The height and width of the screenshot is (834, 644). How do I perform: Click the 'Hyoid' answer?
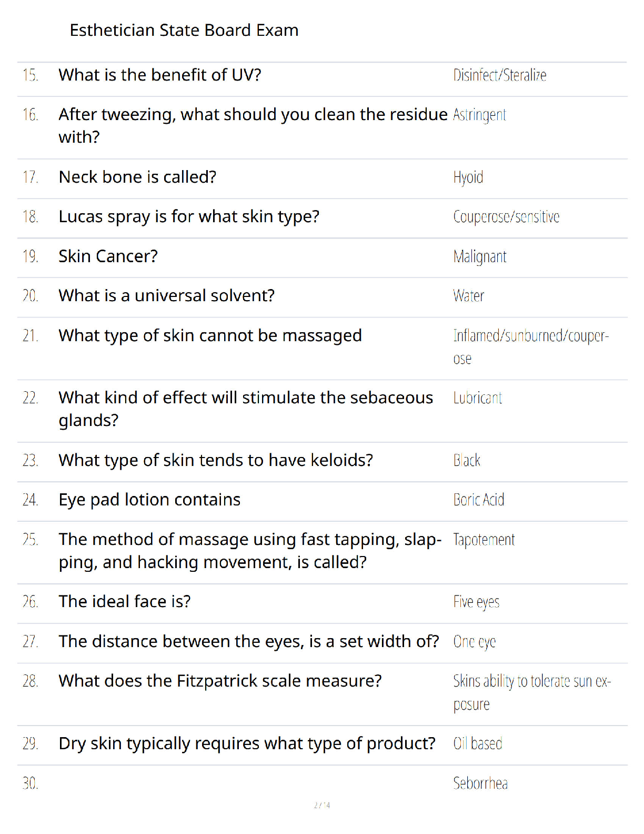[468, 177]
